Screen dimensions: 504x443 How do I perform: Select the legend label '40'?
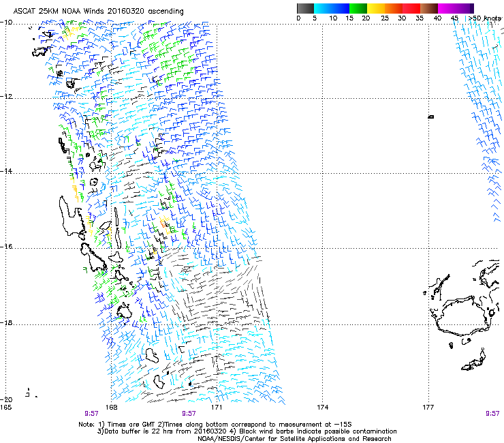tap(437, 18)
